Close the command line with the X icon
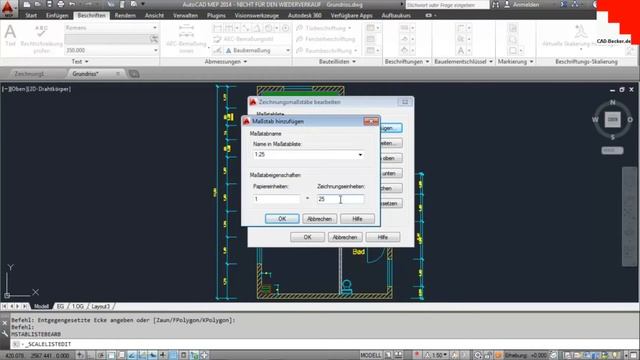640x360 pixels. 4,323
